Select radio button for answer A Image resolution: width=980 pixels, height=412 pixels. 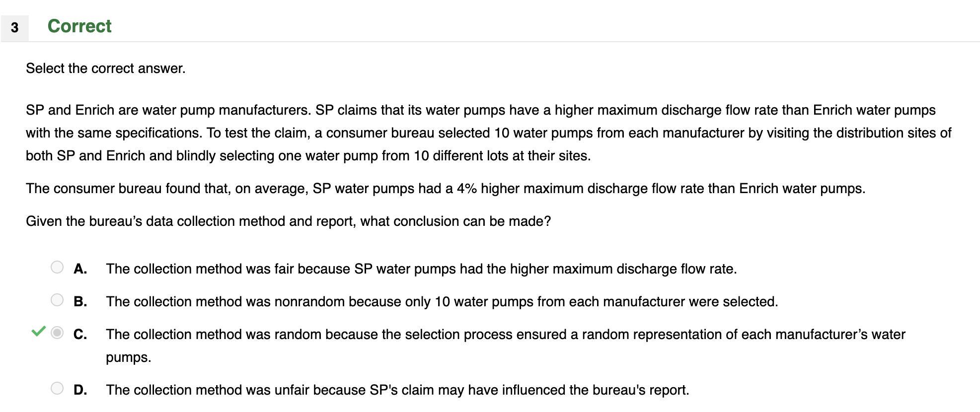click(x=57, y=267)
